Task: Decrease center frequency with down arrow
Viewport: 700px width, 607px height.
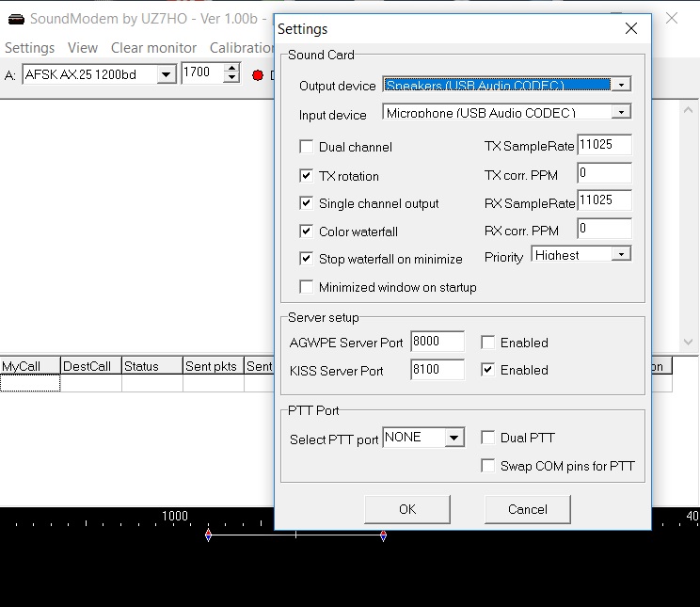Action: click(231, 79)
